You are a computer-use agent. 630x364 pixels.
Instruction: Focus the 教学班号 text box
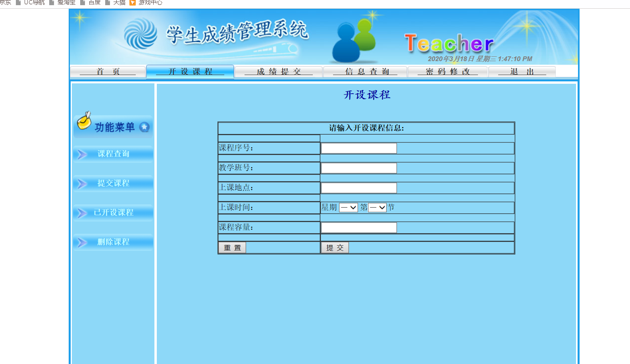(359, 168)
